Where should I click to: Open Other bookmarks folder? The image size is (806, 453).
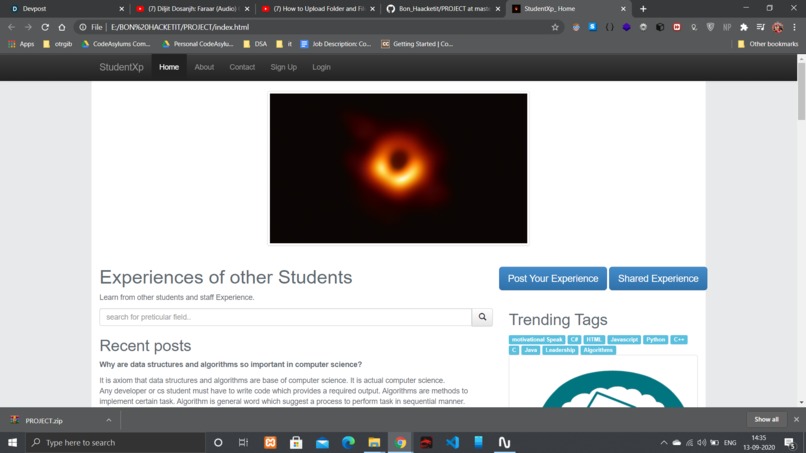pyautogui.click(x=767, y=44)
